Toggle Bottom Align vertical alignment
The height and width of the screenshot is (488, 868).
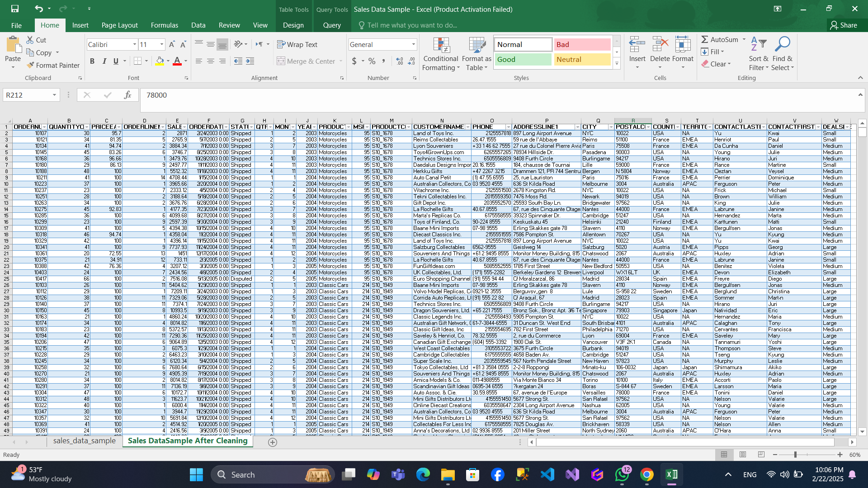[222, 44]
